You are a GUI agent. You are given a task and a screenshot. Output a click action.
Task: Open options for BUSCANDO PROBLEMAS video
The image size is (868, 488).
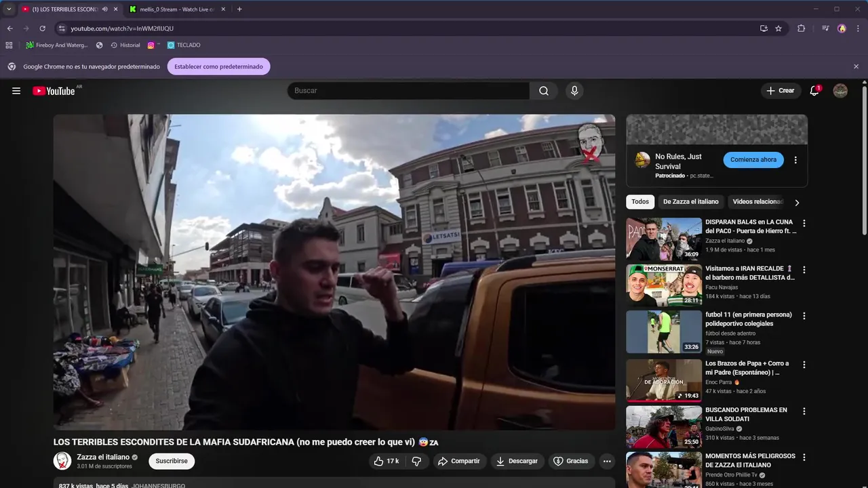tap(804, 411)
